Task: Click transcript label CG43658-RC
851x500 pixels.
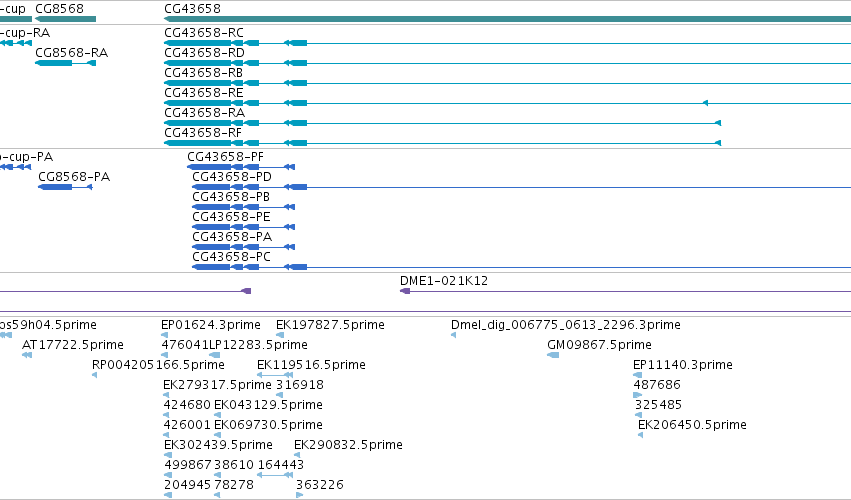Action: (204, 33)
